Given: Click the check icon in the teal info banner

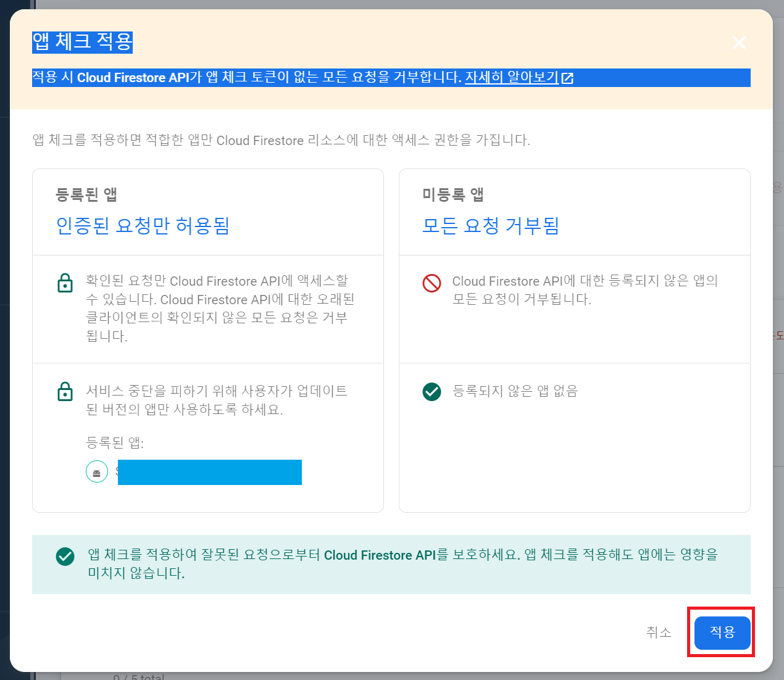Looking at the screenshot, I should [65, 557].
